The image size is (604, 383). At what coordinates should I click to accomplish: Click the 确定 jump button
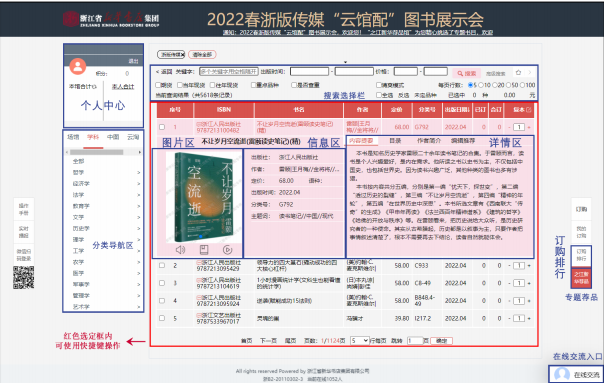coord(441,341)
